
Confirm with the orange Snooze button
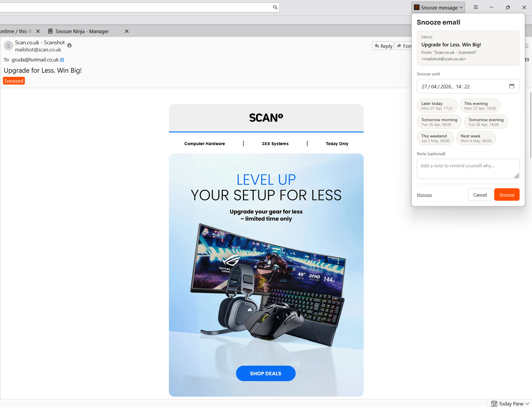[507, 194]
